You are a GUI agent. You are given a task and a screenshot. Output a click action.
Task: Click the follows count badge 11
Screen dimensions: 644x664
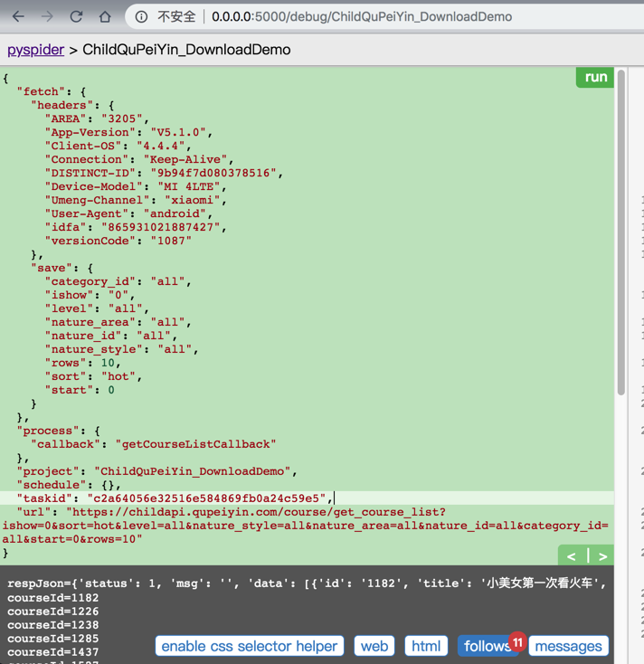[518, 642]
